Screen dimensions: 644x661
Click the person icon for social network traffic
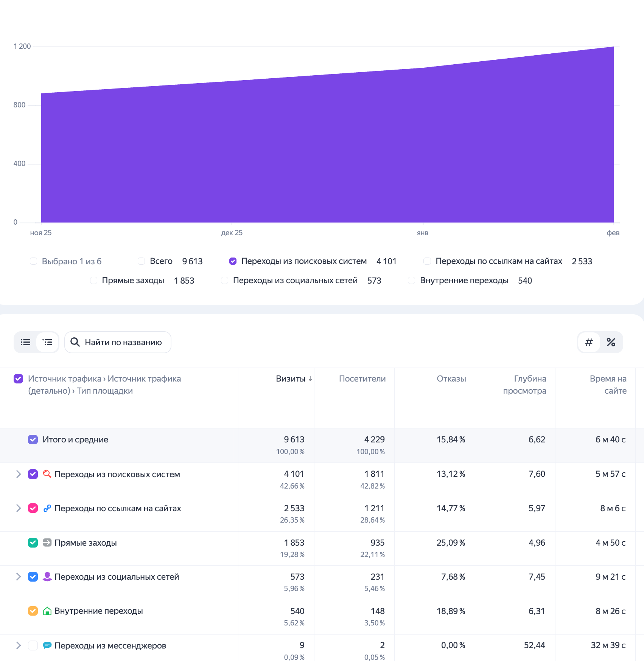pyautogui.click(x=47, y=577)
